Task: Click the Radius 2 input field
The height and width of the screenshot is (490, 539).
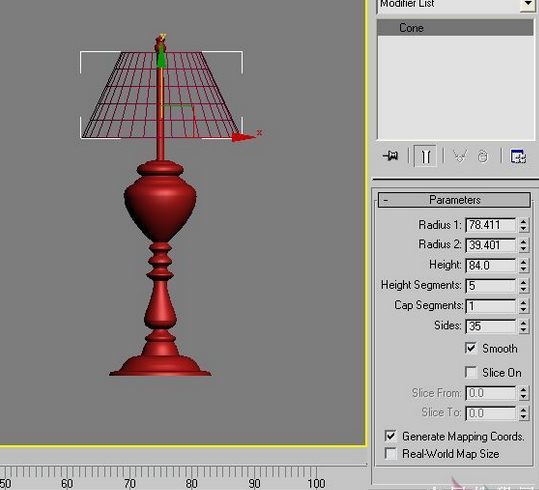Action: coord(490,245)
